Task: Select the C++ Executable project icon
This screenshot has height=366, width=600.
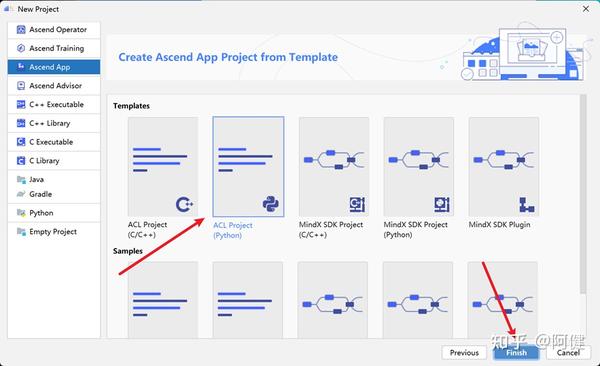Action: click(21, 105)
